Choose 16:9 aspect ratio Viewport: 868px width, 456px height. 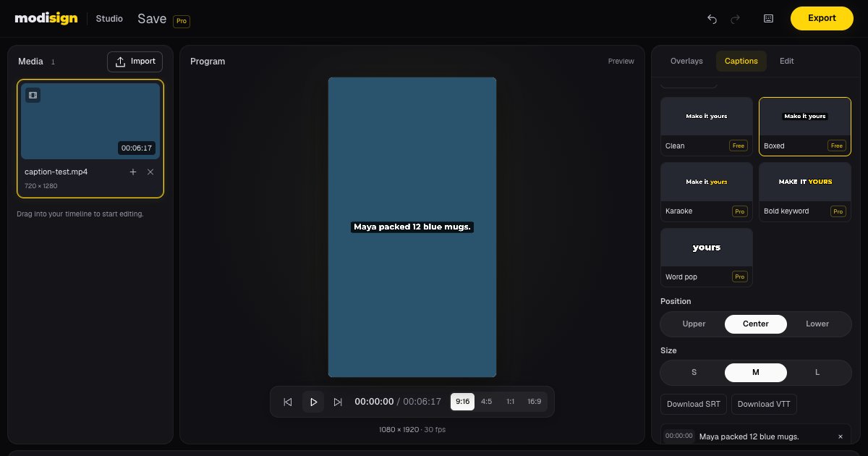pyautogui.click(x=534, y=402)
